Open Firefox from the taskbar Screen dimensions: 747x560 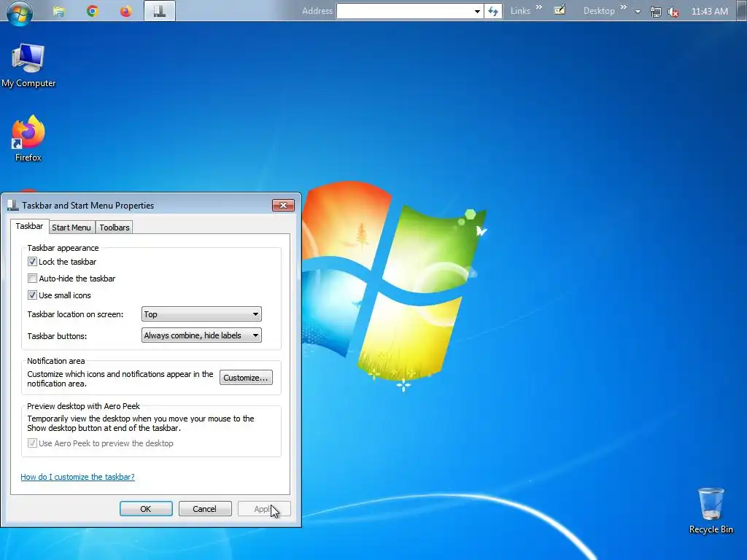coord(125,11)
